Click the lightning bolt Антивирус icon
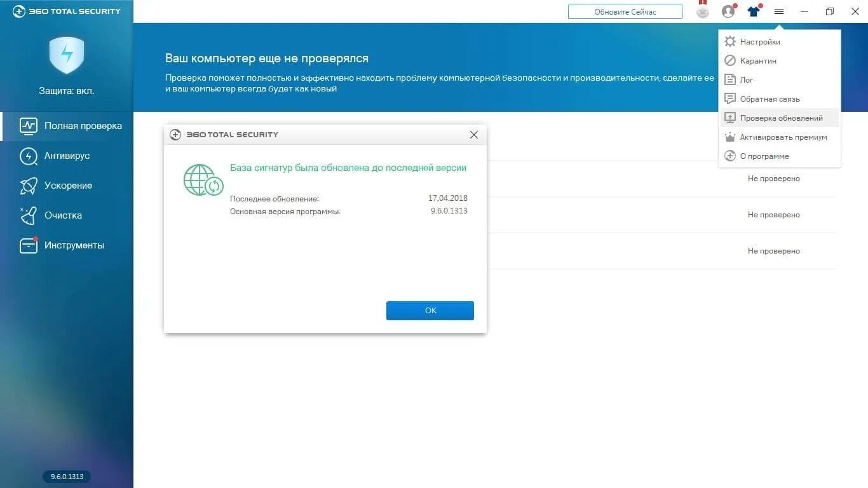The width and height of the screenshot is (868, 488). point(29,156)
